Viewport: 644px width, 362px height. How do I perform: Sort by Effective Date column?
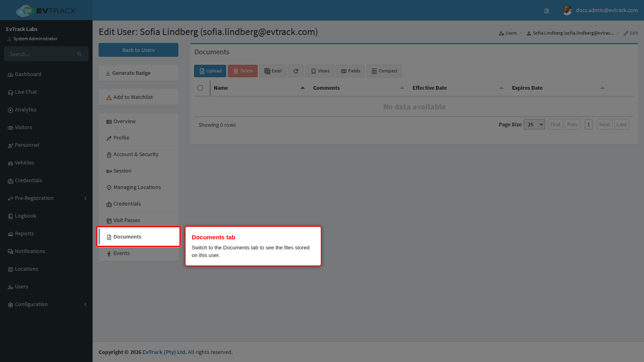[458, 88]
